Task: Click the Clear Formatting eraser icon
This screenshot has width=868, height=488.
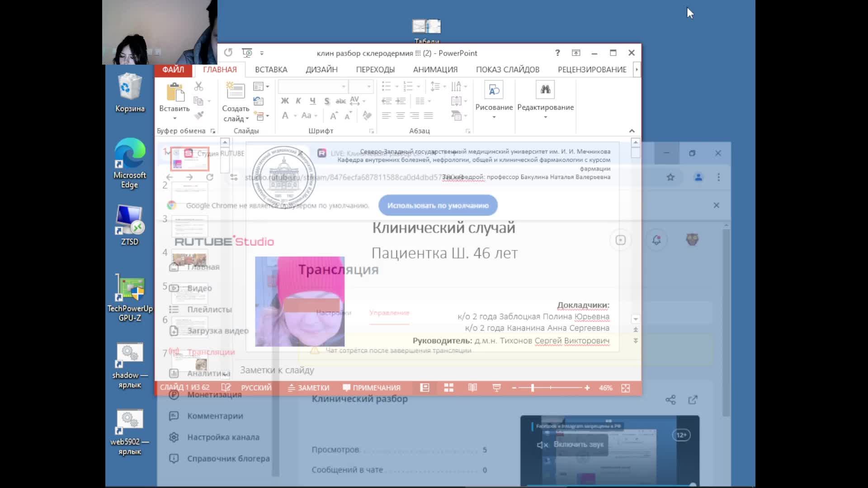Action: tap(367, 116)
